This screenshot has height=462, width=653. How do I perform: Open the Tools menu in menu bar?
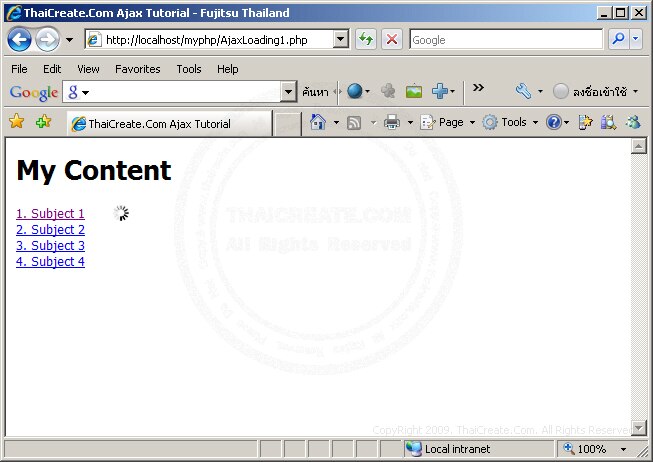189,69
